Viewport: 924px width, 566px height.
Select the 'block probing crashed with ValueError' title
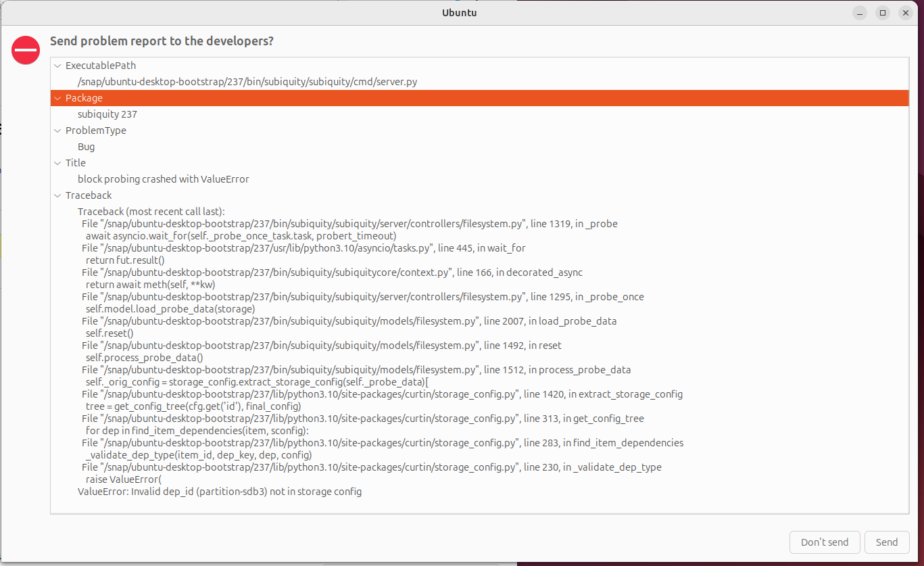click(x=164, y=179)
